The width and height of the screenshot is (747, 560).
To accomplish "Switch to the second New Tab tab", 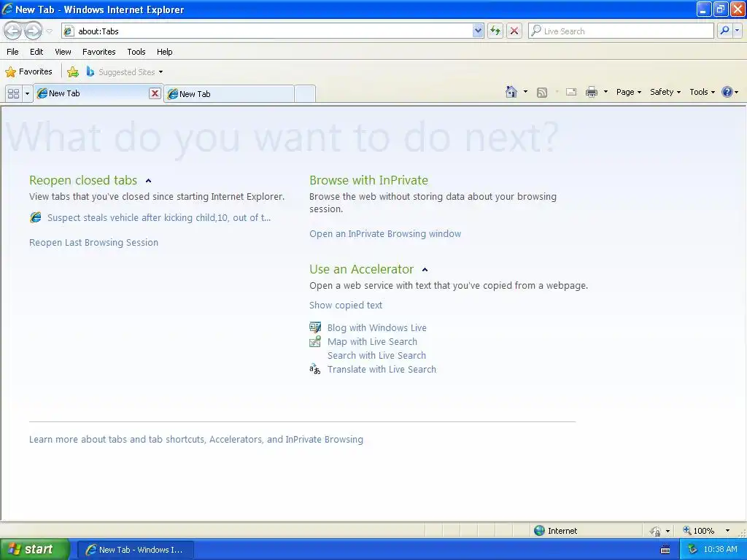I will tap(229, 94).
